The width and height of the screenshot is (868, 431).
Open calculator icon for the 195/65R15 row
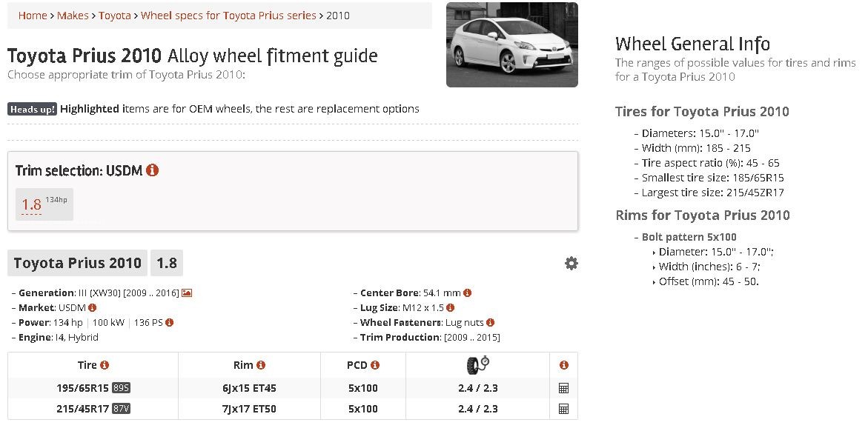563,388
